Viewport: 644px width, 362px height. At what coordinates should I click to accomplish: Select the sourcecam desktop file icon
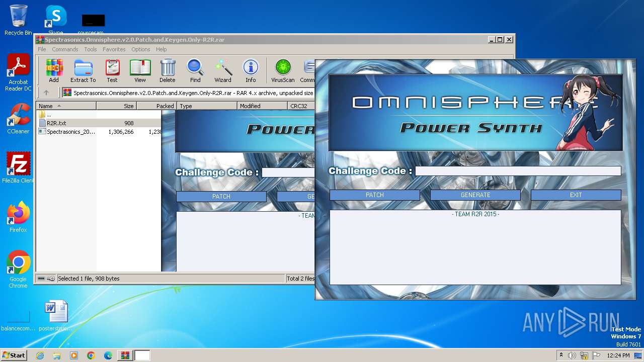click(94, 25)
